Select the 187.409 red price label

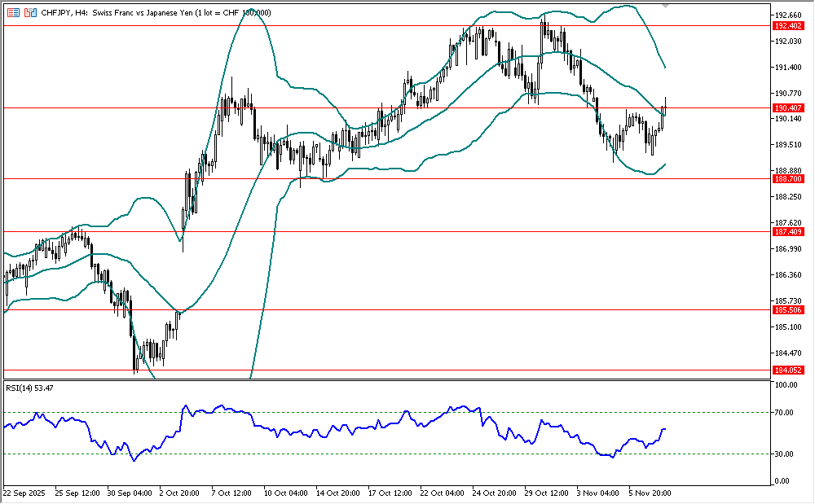click(x=786, y=232)
